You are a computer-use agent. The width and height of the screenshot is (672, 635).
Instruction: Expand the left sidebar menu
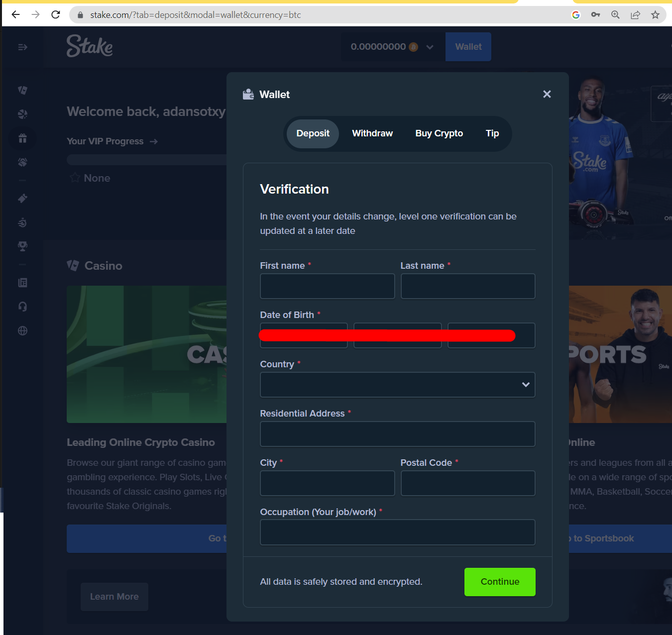click(x=22, y=47)
